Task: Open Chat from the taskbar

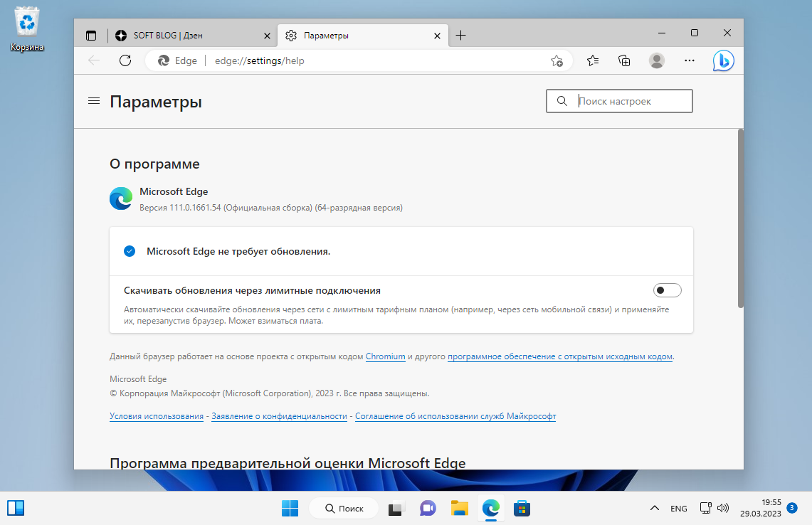Action: coord(427,508)
